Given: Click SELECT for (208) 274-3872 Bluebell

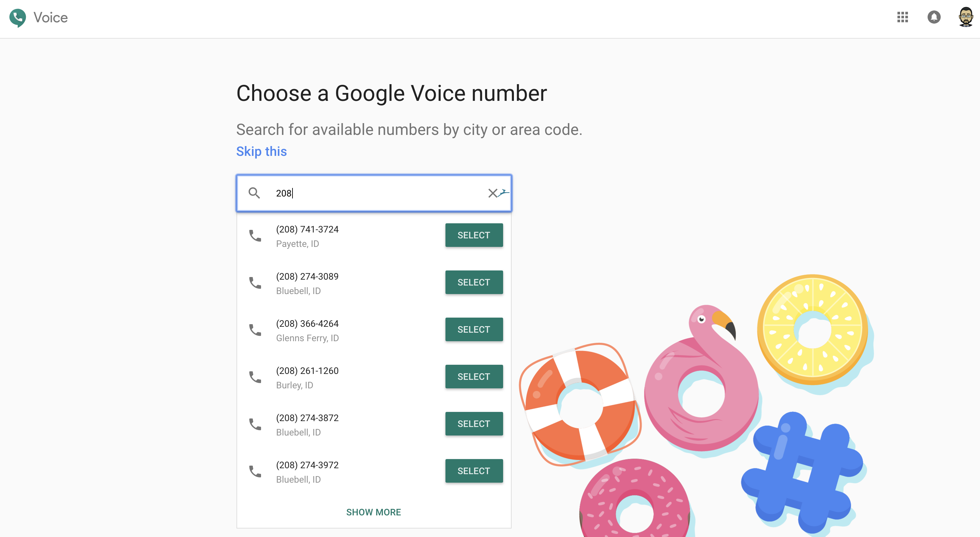Looking at the screenshot, I should click(x=474, y=423).
